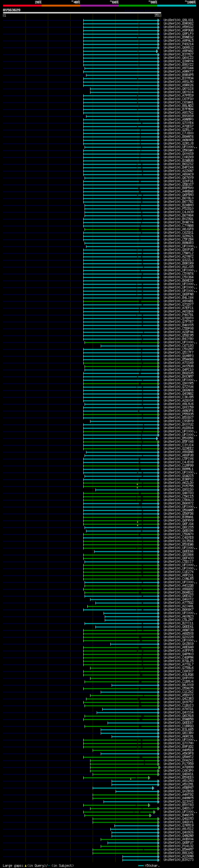Select the UniRef100_A1D814 label
The image size is (199, 868).
(178, 428)
